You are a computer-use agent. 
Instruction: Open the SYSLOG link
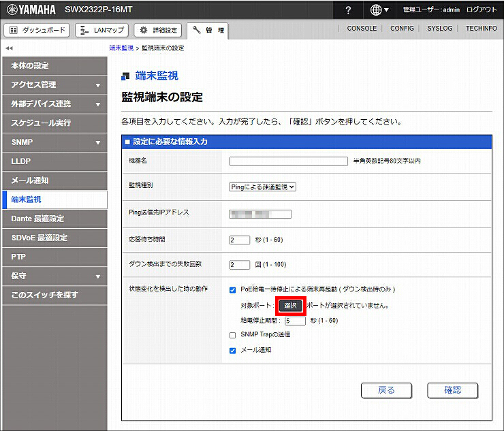click(x=439, y=29)
